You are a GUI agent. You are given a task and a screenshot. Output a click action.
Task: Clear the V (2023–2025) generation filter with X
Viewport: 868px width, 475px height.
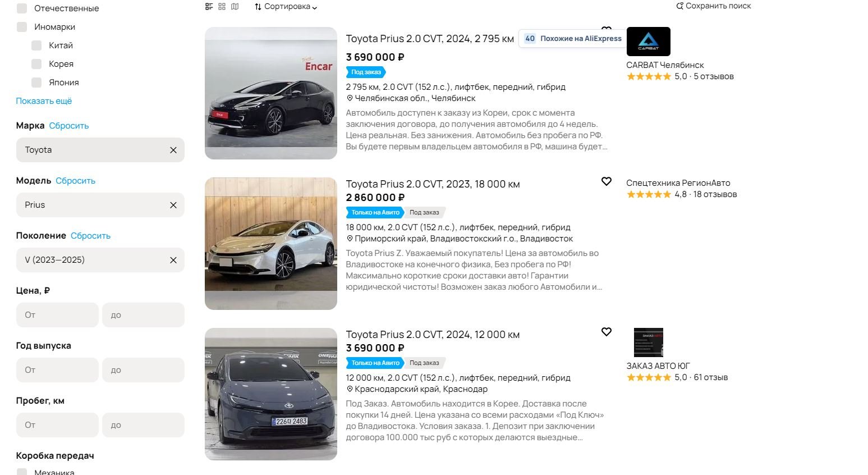pyautogui.click(x=173, y=260)
